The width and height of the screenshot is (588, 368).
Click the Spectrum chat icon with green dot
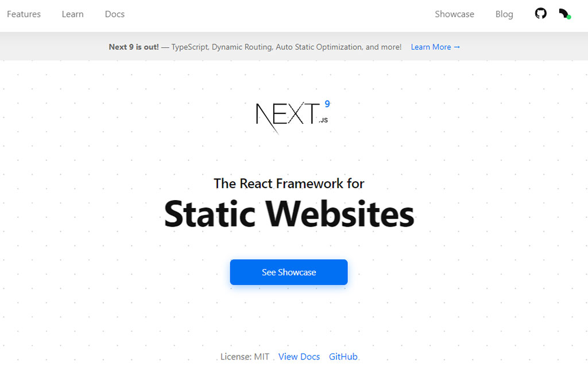(564, 14)
